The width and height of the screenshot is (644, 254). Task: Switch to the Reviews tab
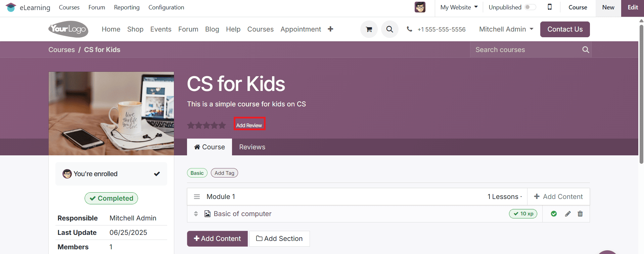252,147
